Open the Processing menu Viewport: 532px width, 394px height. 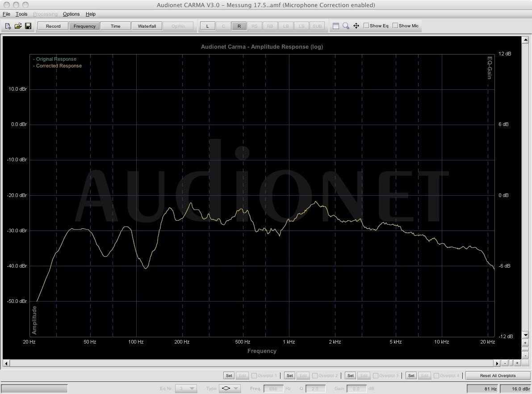[45, 14]
